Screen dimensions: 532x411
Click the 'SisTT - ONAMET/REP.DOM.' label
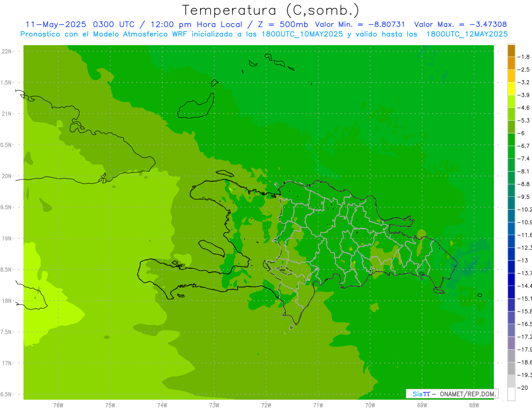[x=452, y=394]
